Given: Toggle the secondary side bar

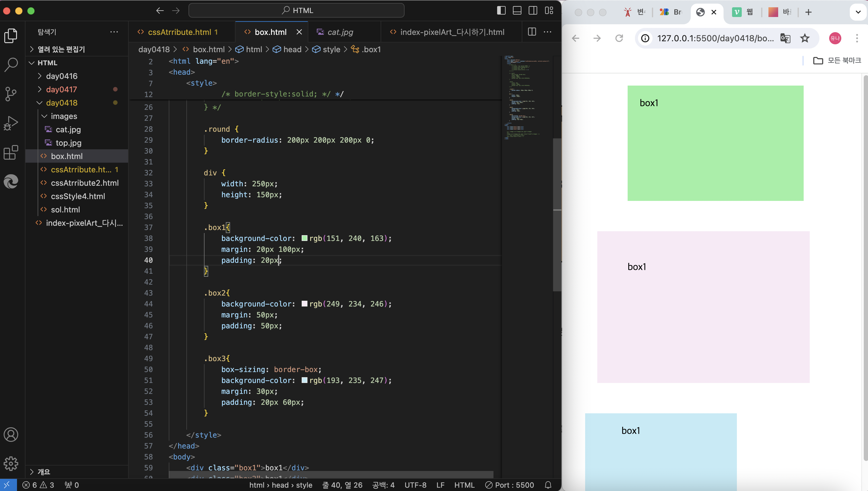Looking at the screenshot, I should (533, 10).
